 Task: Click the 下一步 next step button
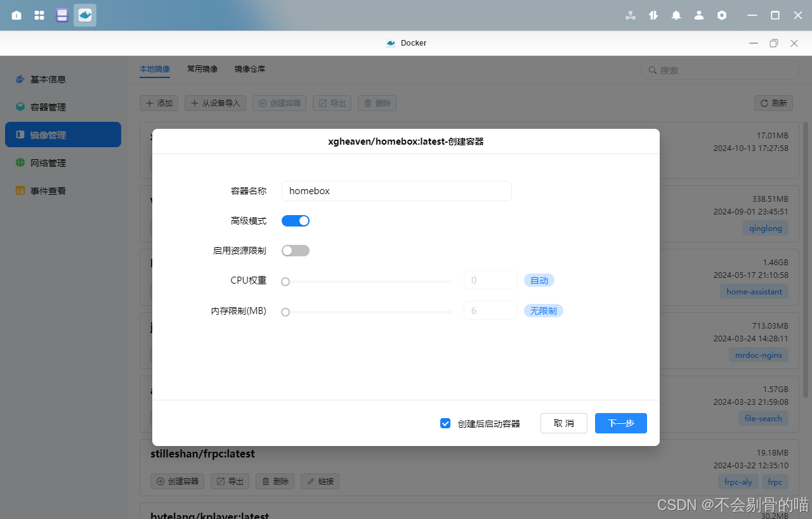click(x=620, y=423)
